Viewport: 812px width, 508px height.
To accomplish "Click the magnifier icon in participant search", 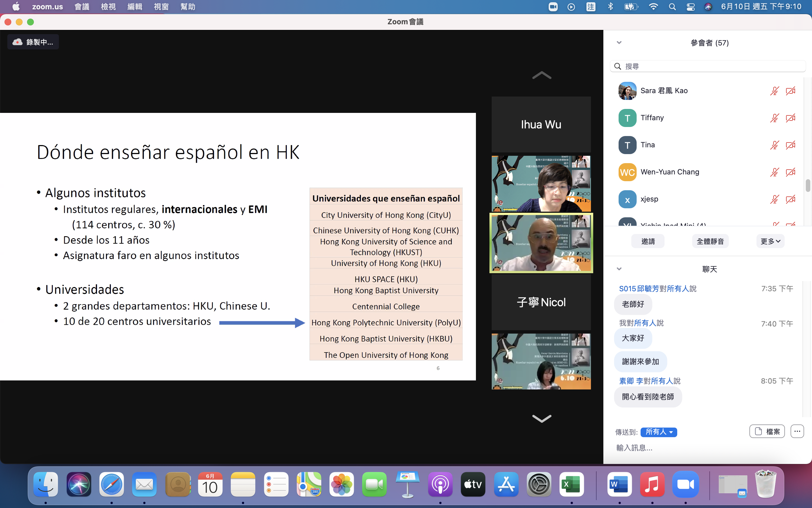I will pyautogui.click(x=618, y=66).
